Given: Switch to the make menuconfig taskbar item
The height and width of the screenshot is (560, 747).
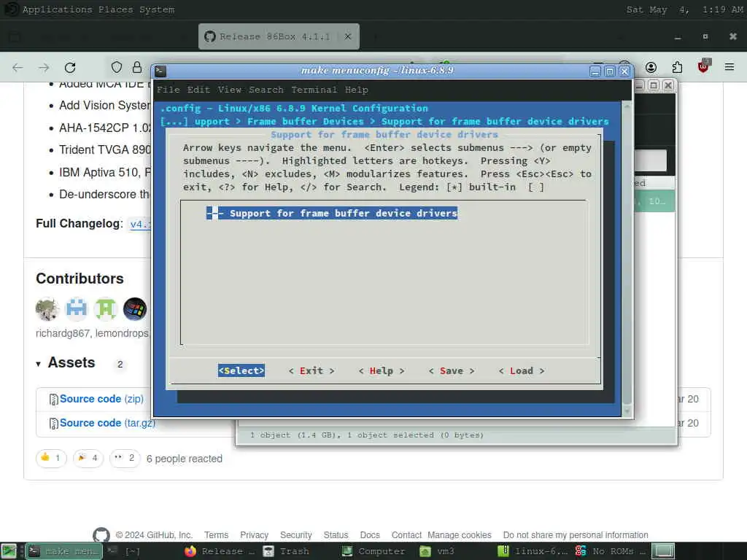Looking at the screenshot, I should [64, 551].
